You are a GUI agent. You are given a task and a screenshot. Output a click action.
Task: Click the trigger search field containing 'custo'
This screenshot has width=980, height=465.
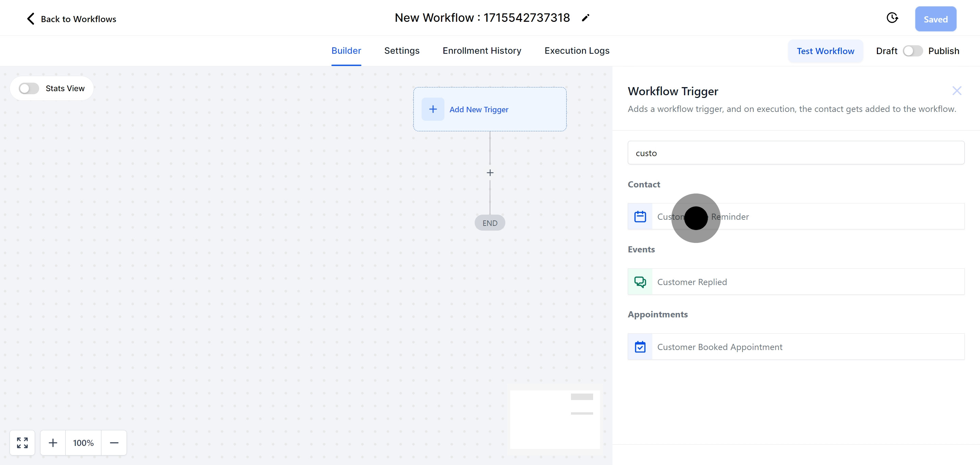(x=796, y=153)
